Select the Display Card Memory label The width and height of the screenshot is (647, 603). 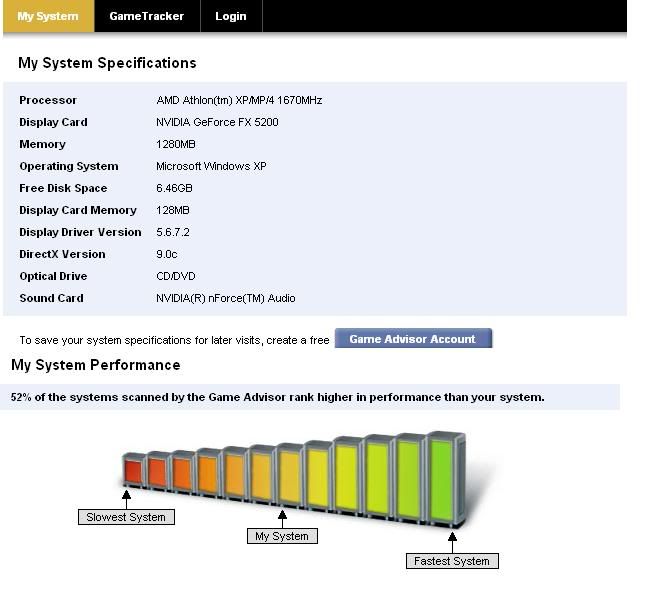pos(78,210)
